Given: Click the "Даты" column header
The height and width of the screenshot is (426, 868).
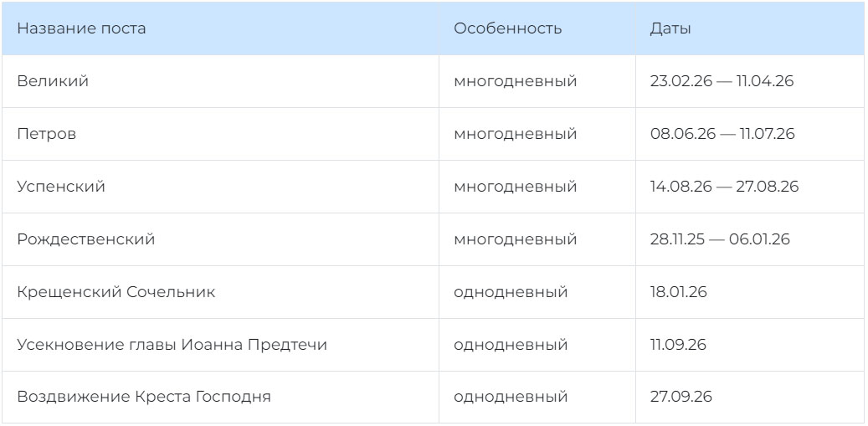Looking at the screenshot, I should [x=670, y=28].
